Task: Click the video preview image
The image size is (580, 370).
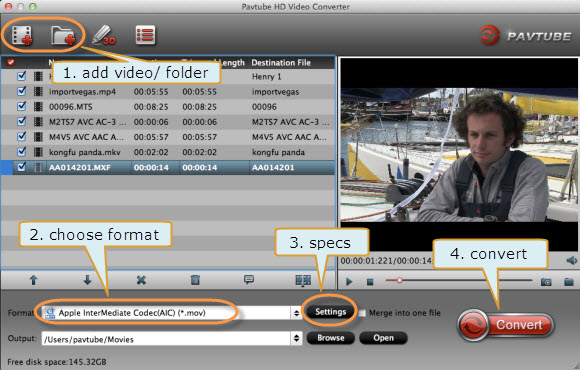Action: click(x=459, y=155)
